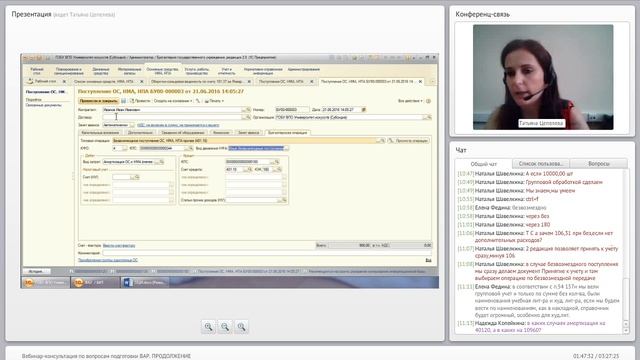This screenshot has width=640, height=360.
Task: Open the Печать dropdown menu
Action: point(214,101)
